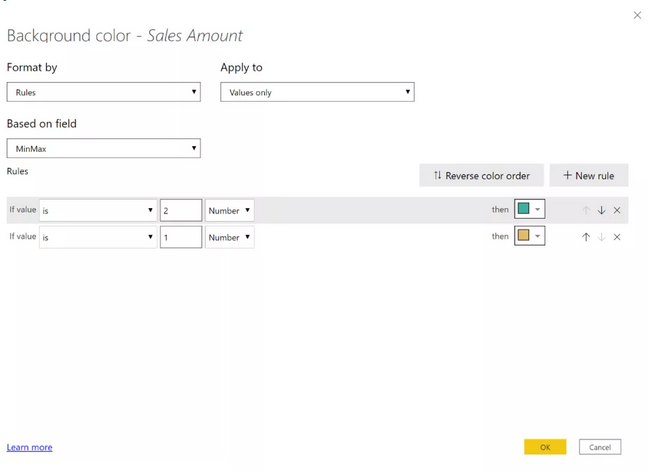Viewport: 655px width, 471px height.
Task: Click the value field containing 1
Action: 181,237
